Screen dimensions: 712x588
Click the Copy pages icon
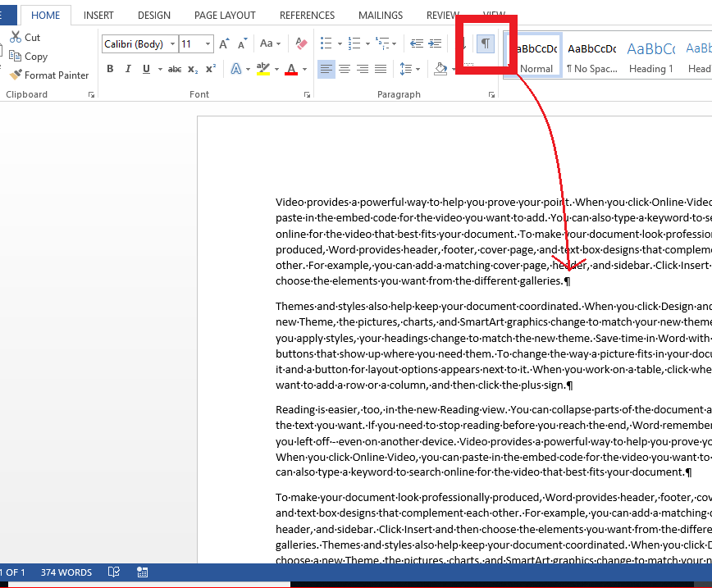pyautogui.click(x=15, y=56)
